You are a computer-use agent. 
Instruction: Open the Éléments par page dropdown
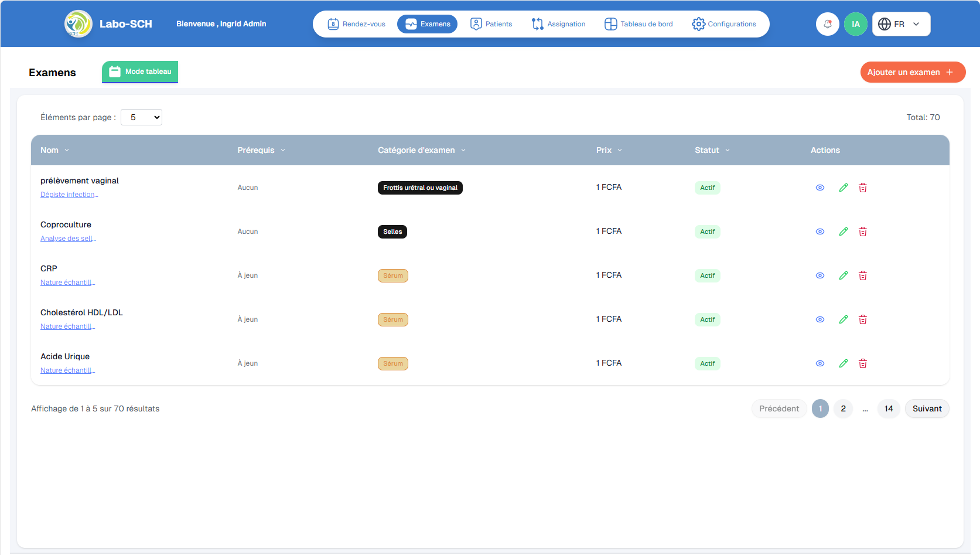tap(141, 117)
